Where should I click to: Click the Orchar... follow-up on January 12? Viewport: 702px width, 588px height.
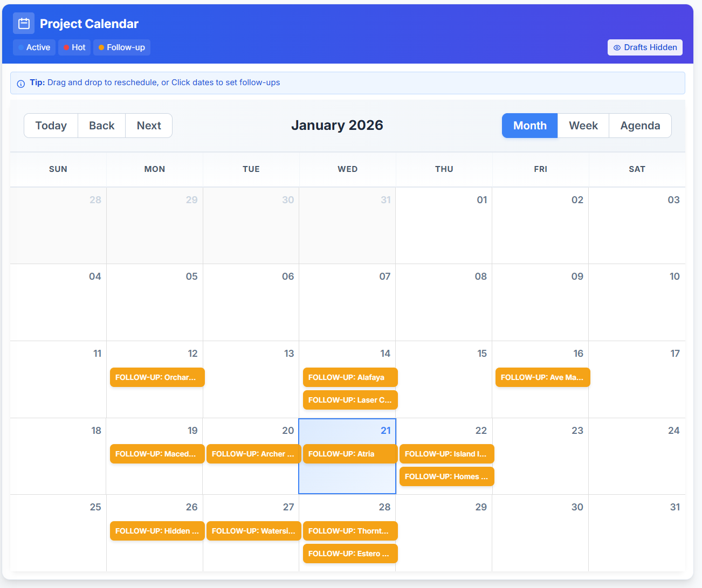(157, 377)
